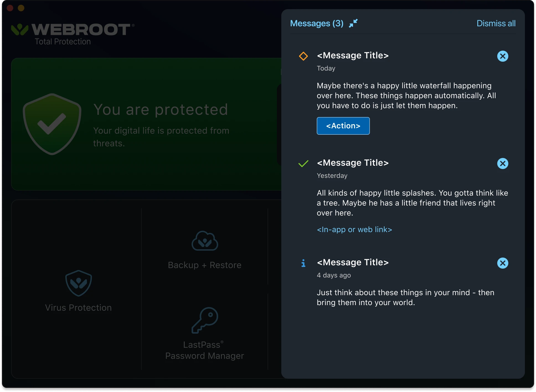Collapse the Messages panel with arrows icon

(353, 23)
